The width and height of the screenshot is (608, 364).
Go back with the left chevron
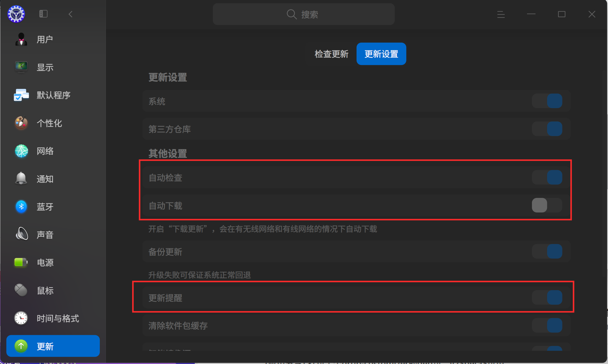[70, 14]
